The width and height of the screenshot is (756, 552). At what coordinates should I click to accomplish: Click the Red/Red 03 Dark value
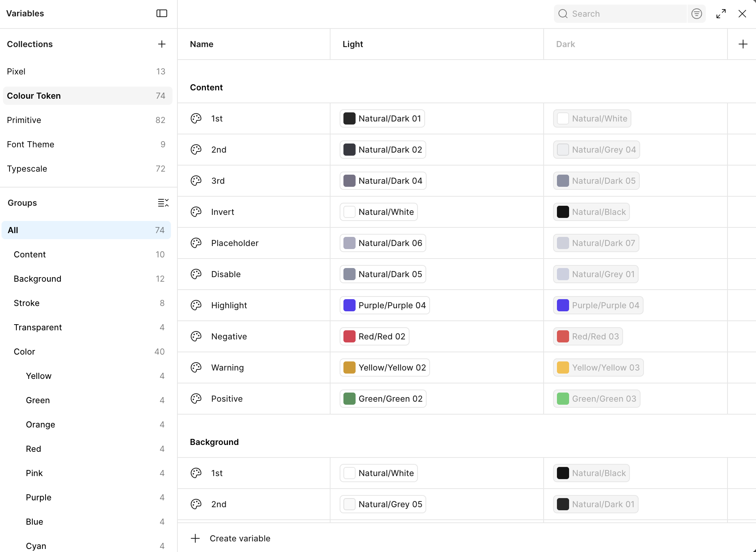pyautogui.click(x=588, y=336)
